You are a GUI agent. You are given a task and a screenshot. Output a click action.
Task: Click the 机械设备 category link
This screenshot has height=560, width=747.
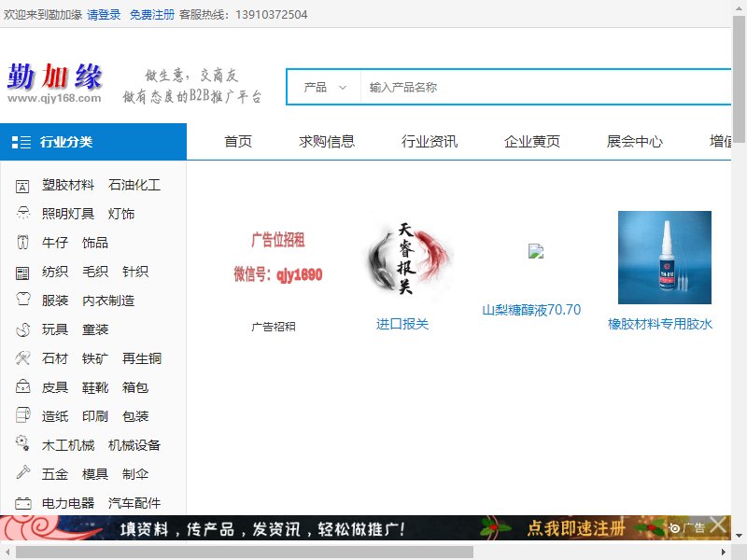[134, 445]
